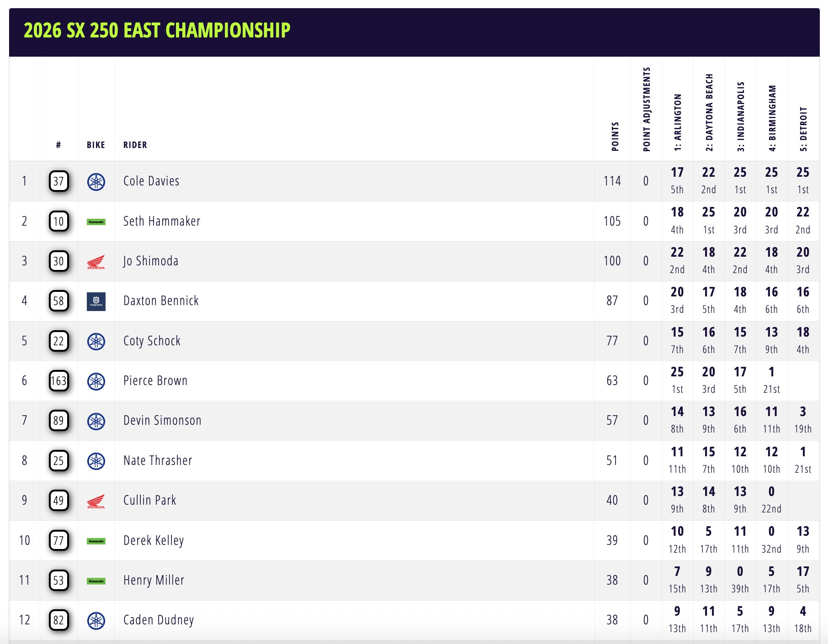Select Nate Thrasher's rider name
Image resolution: width=828 pixels, height=644 pixels.
click(158, 460)
